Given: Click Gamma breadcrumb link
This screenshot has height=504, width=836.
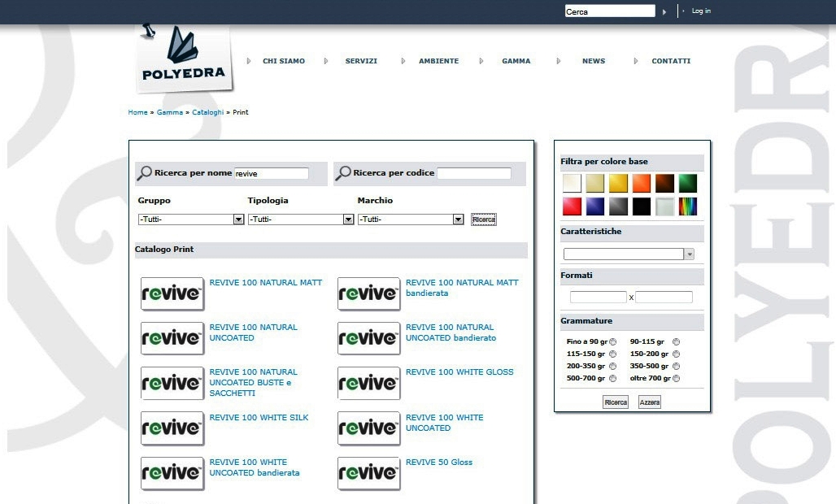Looking at the screenshot, I should point(169,112).
